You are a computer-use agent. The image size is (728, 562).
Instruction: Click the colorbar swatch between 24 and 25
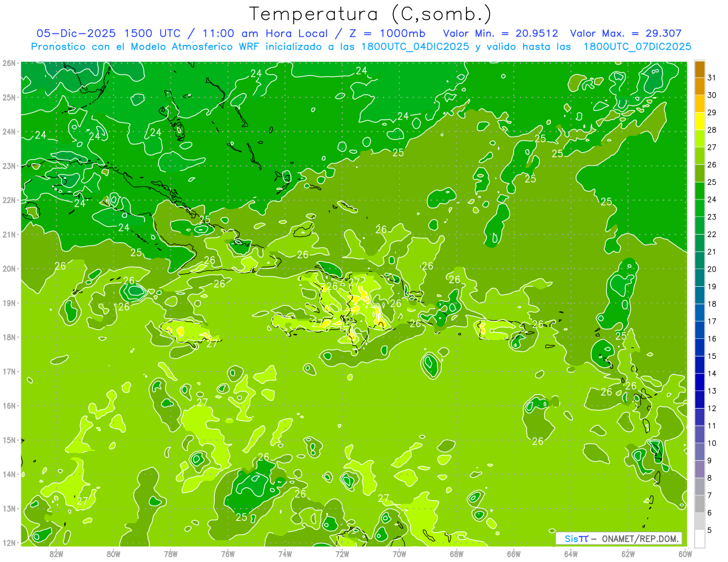(x=699, y=191)
